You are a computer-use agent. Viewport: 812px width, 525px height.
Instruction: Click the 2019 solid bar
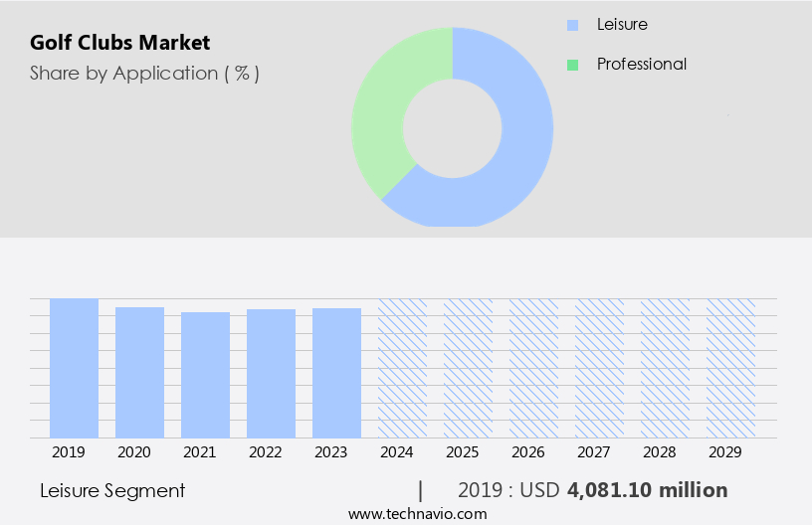pyautogui.click(x=74, y=368)
